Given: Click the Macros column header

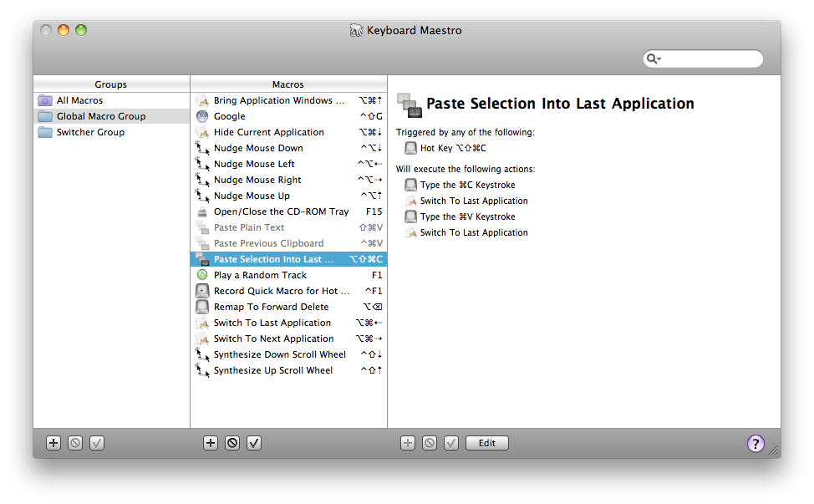Looking at the screenshot, I should (x=288, y=84).
